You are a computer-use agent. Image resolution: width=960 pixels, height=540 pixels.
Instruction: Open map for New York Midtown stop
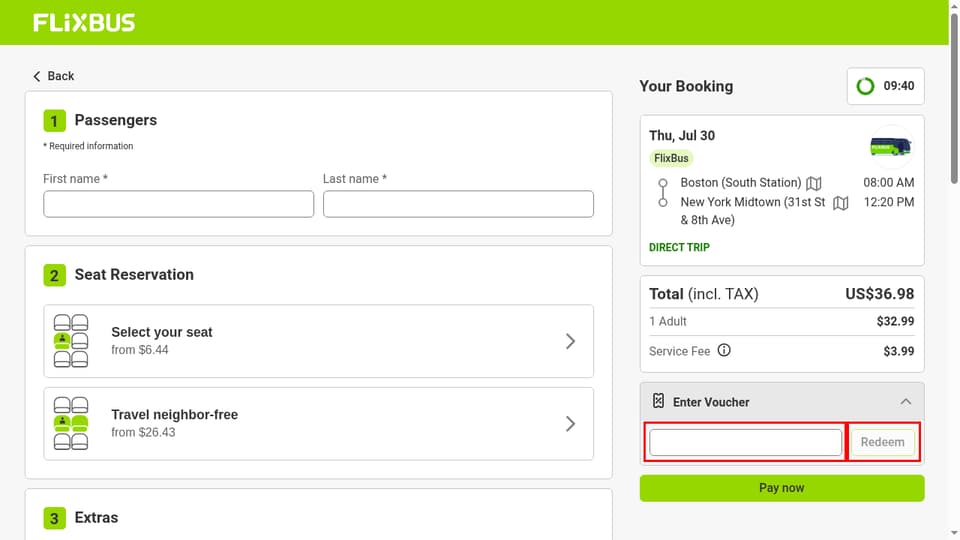pos(841,203)
